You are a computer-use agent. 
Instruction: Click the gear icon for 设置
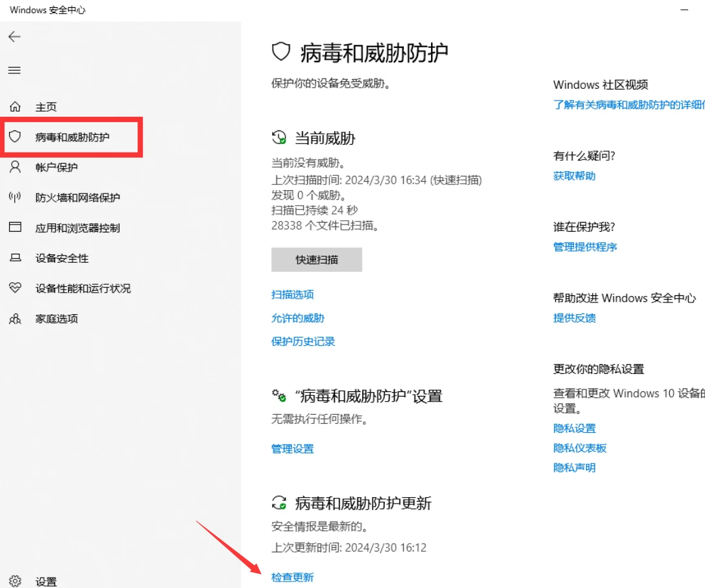[x=15, y=581]
